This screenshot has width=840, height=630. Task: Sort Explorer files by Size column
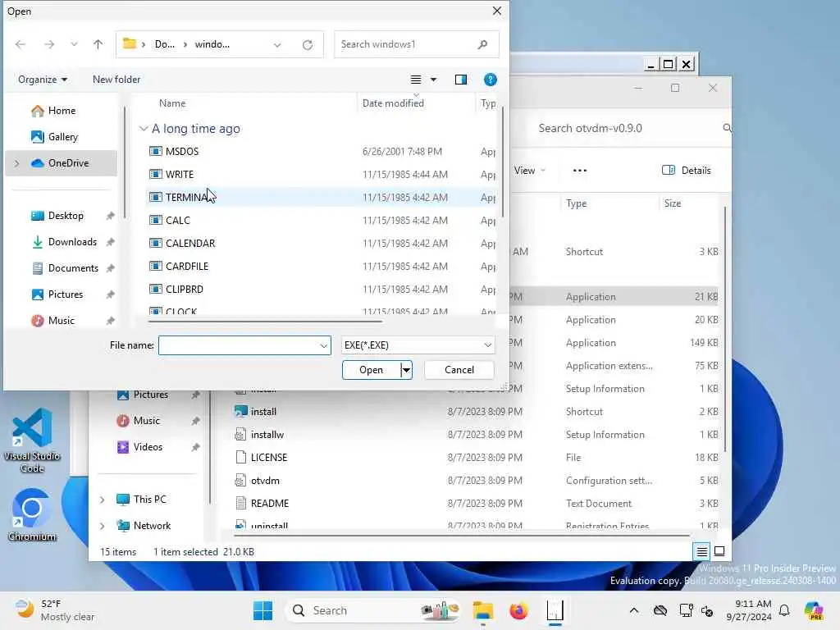click(x=673, y=203)
